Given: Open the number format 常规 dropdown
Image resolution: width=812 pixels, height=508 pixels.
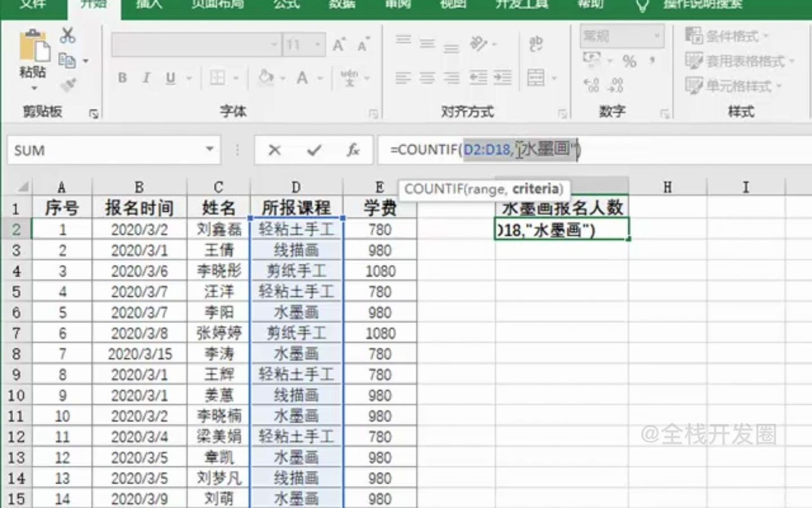Looking at the screenshot, I should coord(657,36).
